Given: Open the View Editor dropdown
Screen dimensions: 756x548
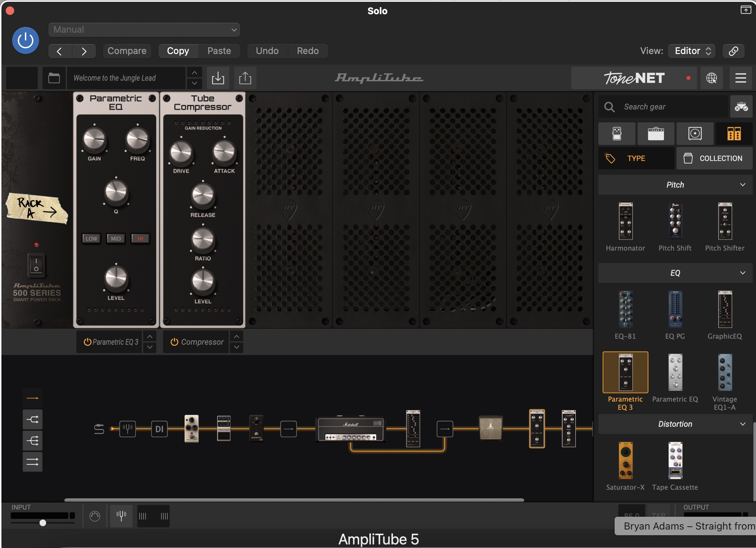Looking at the screenshot, I should click(x=691, y=51).
